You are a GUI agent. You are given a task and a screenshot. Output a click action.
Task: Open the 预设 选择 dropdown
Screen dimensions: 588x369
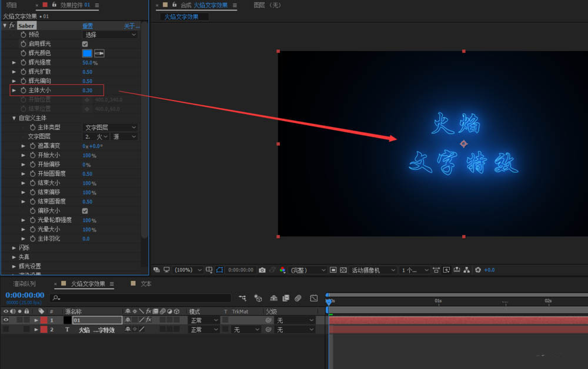(111, 35)
